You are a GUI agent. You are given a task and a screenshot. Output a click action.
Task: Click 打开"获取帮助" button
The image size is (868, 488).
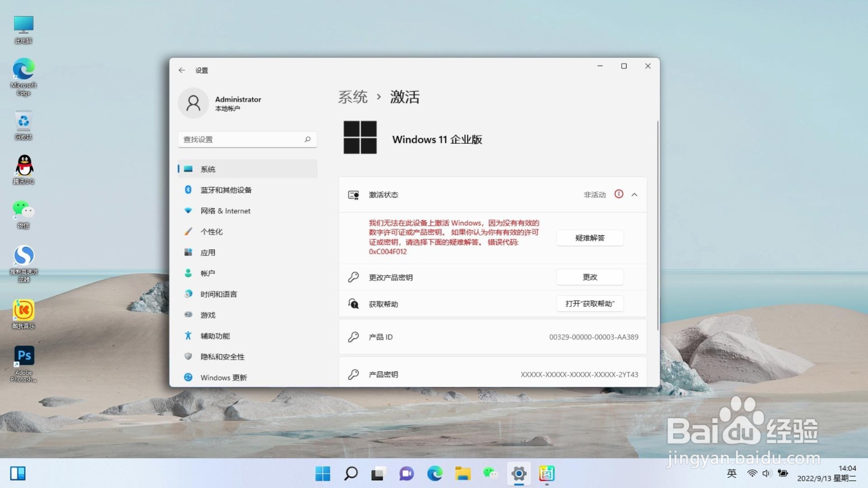point(590,304)
